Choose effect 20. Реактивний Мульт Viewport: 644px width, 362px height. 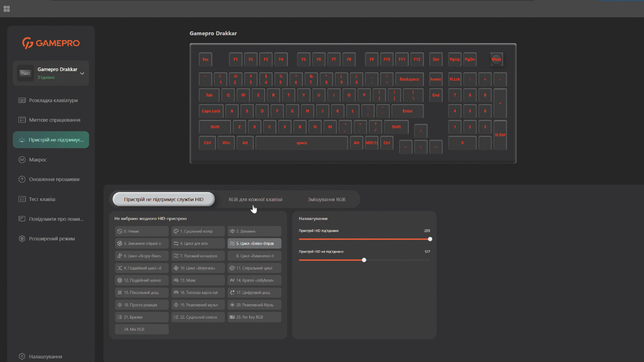coord(254,305)
